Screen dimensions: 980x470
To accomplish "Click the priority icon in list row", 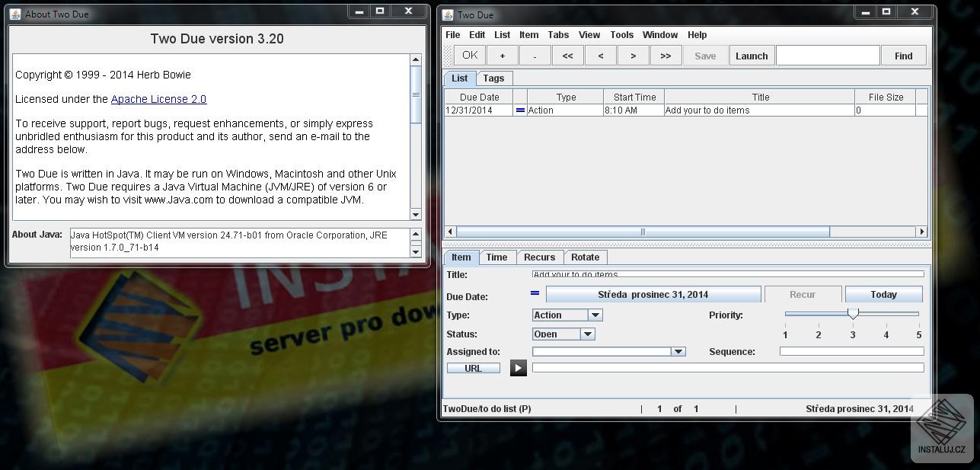I will pyautogui.click(x=520, y=110).
